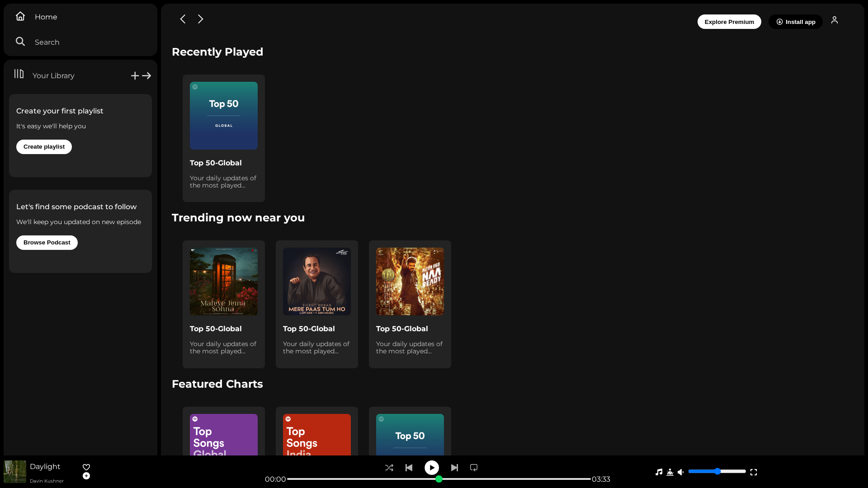Expand Your Library with the arrow icon
Viewport: 868px width, 488px height.
(x=146, y=76)
